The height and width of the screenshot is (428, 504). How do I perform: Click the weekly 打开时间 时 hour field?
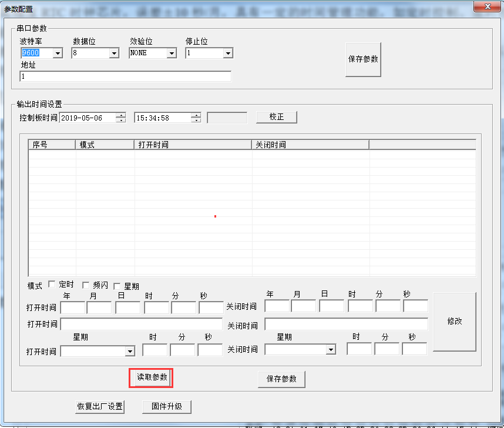155,350
